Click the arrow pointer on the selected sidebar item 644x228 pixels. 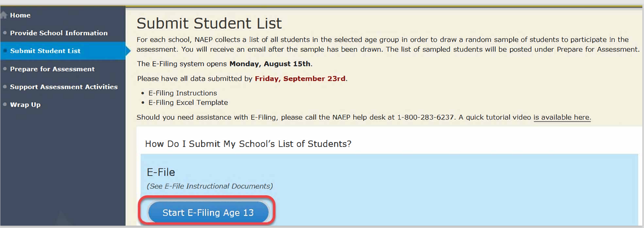coord(128,51)
